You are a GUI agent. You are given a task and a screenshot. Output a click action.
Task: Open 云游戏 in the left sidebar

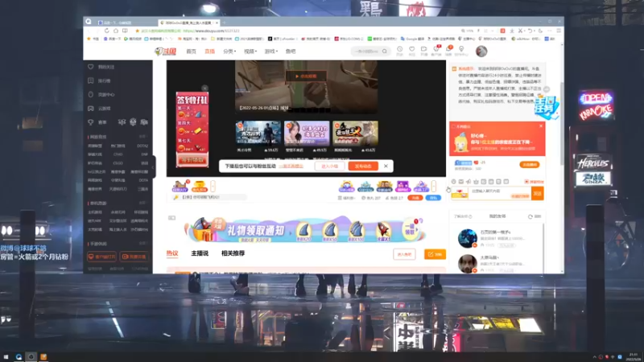[x=104, y=109]
